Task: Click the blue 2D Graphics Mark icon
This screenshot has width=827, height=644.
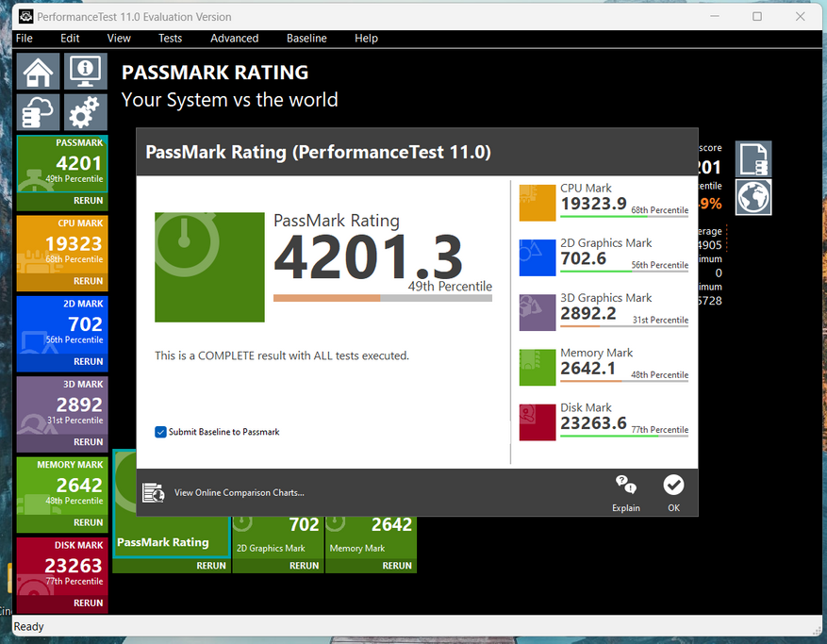Action: click(x=537, y=257)
